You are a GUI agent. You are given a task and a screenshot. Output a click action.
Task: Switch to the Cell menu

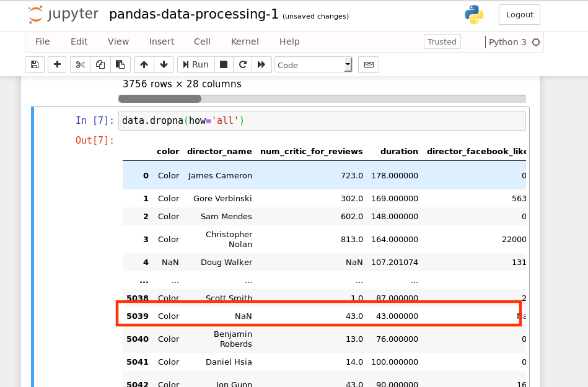click(202, 41)
